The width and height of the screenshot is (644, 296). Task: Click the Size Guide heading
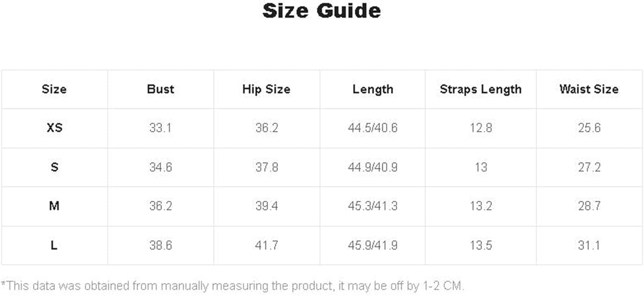point(322,10)
